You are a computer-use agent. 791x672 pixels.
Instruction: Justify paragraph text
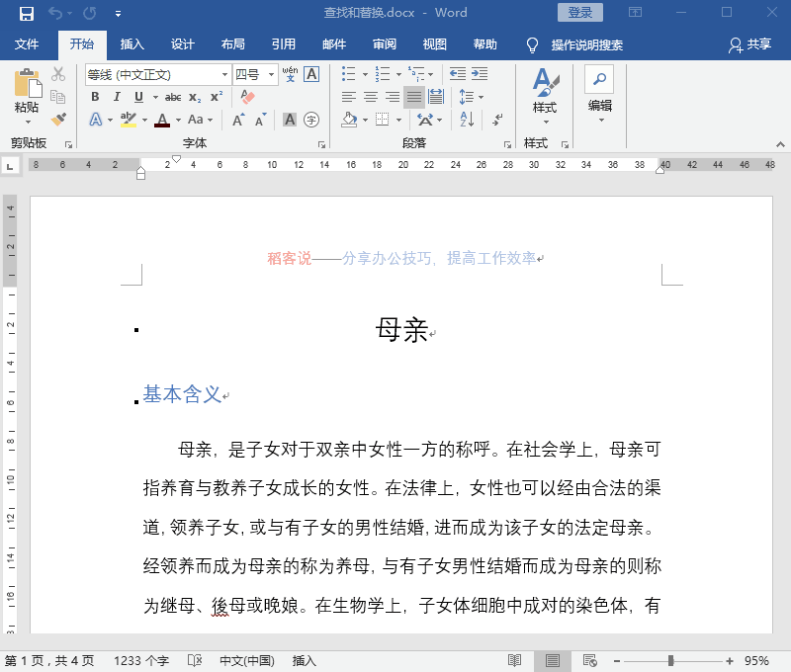pos(414,97)
